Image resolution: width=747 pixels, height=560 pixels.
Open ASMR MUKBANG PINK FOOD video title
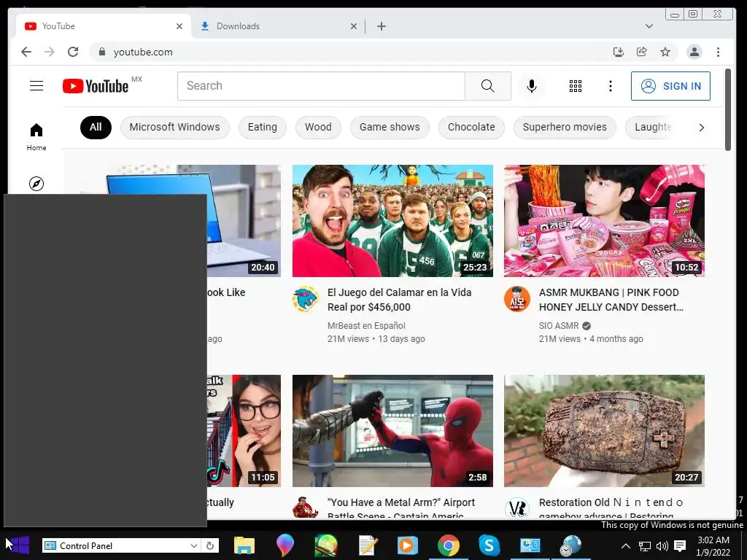click(611, 300)
